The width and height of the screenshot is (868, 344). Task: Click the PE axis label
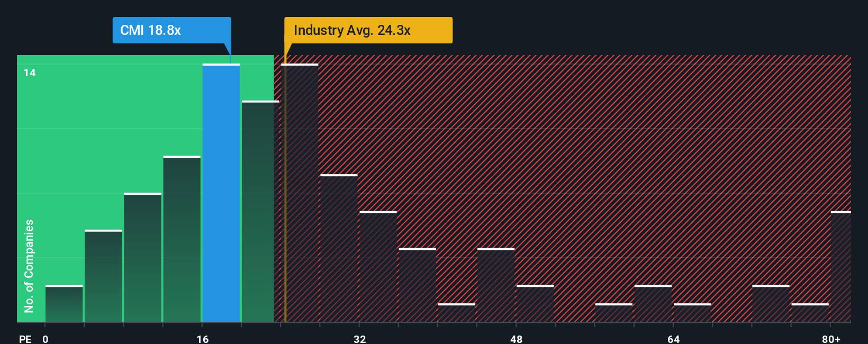(25, 339)
